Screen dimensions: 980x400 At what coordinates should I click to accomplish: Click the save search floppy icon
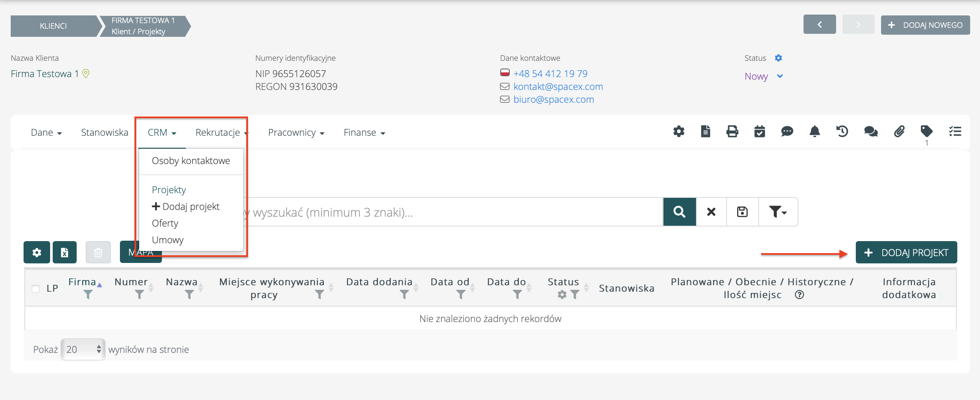742,212
